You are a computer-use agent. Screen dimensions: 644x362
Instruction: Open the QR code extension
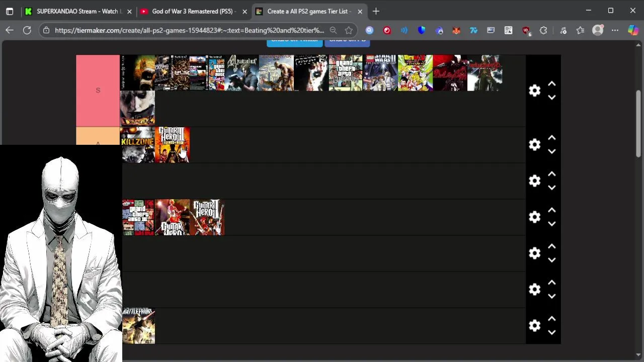pos(508,30)
